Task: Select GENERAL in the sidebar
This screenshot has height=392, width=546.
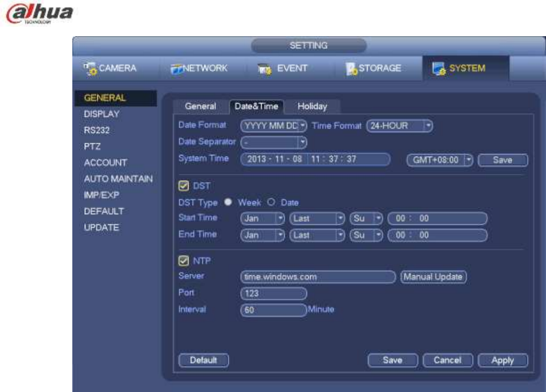Action: (116, 98)
